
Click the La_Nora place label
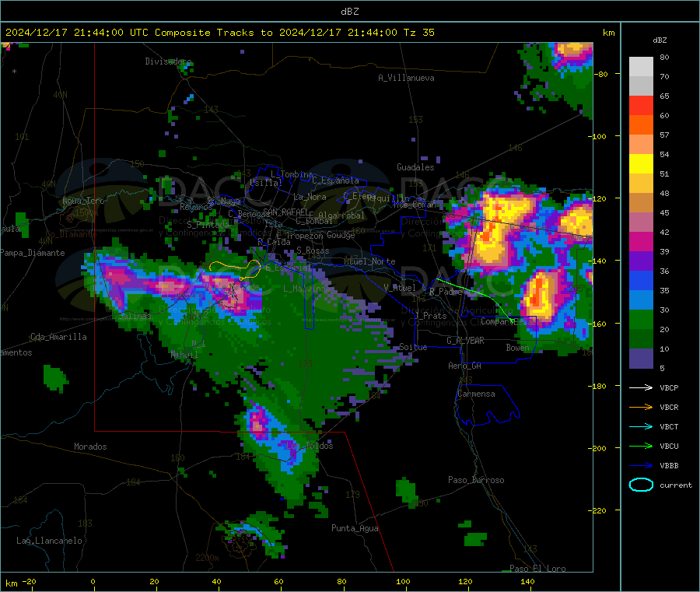[310, 197]
